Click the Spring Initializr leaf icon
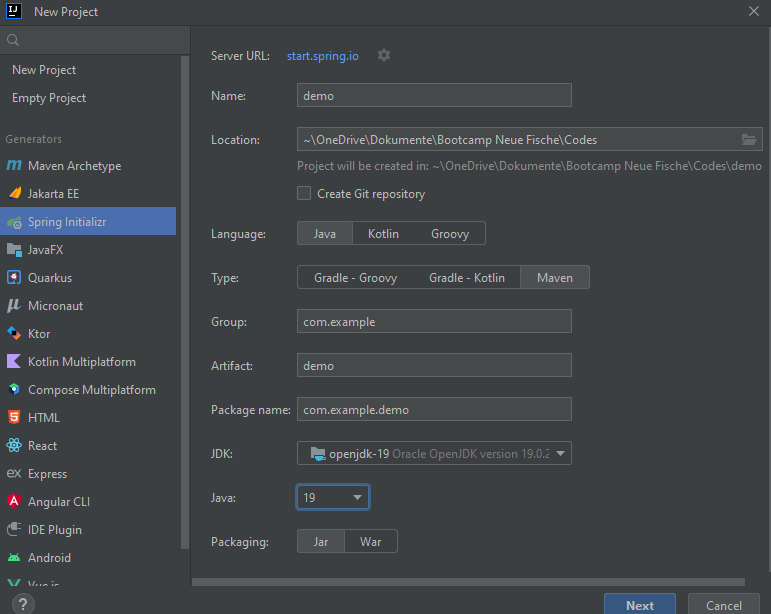Viewport: 771px width, 614px height. pos(14,222)
